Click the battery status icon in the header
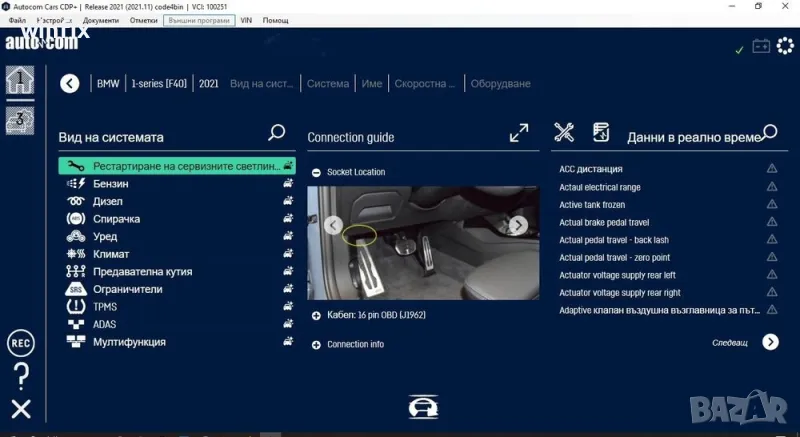The height and width of the screenshot is (437, 800). tap(761, 46)
